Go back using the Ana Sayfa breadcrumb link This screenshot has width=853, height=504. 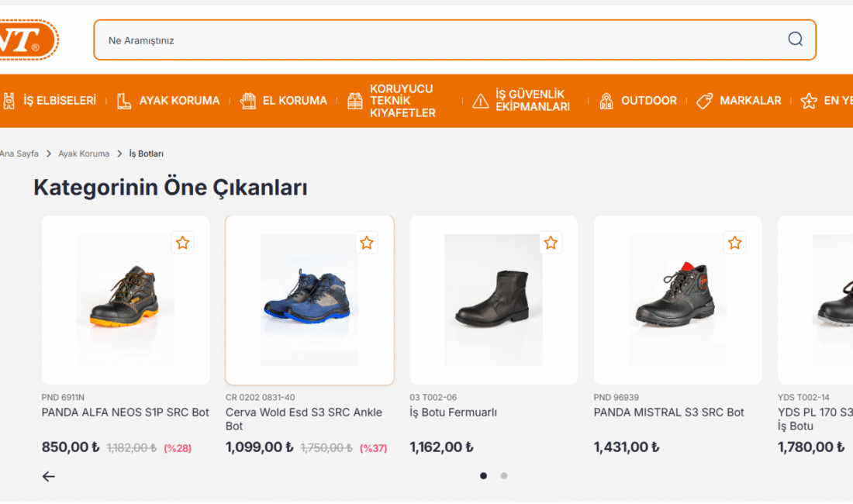point(19,154)
